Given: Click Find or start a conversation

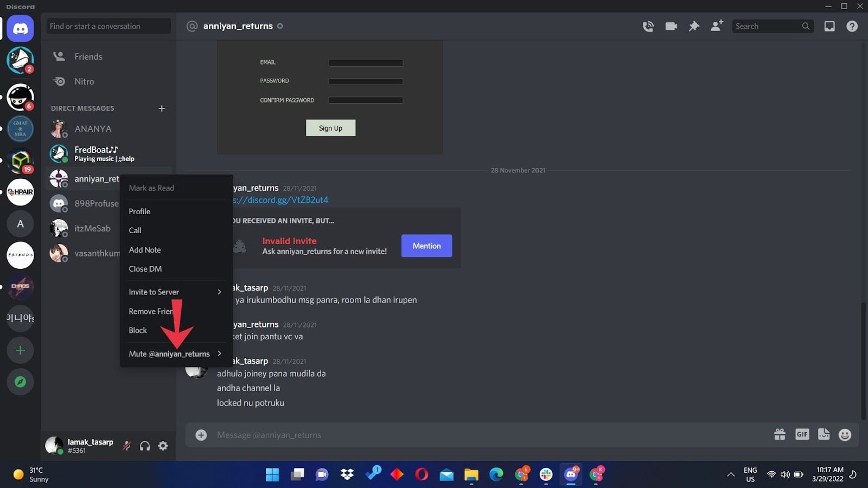Looking at the screenshot, I should (108, 26).
